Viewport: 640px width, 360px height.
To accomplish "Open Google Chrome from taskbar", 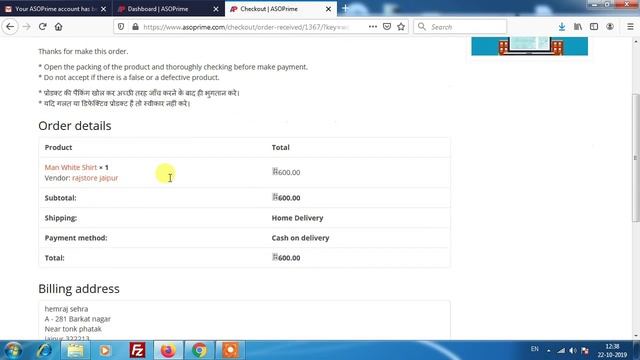I will click(199, 350).
